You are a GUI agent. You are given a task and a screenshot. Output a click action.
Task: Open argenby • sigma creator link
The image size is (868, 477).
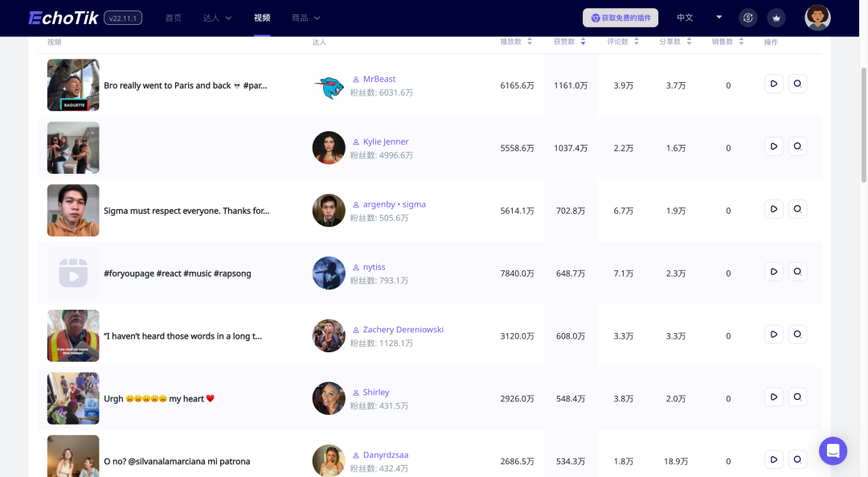[x=394, y=204]
